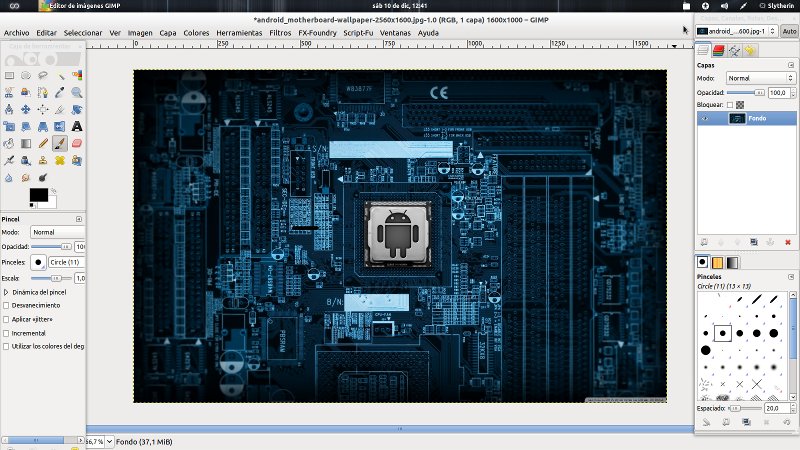Open Capas panel configuration menu arrow
800x450 pixels.
tap(791, 65)
